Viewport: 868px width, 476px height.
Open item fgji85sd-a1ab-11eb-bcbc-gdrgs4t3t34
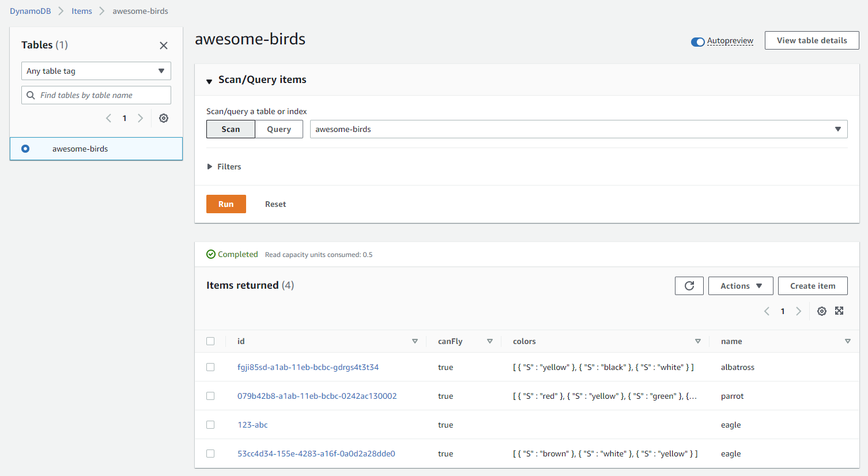308,367
